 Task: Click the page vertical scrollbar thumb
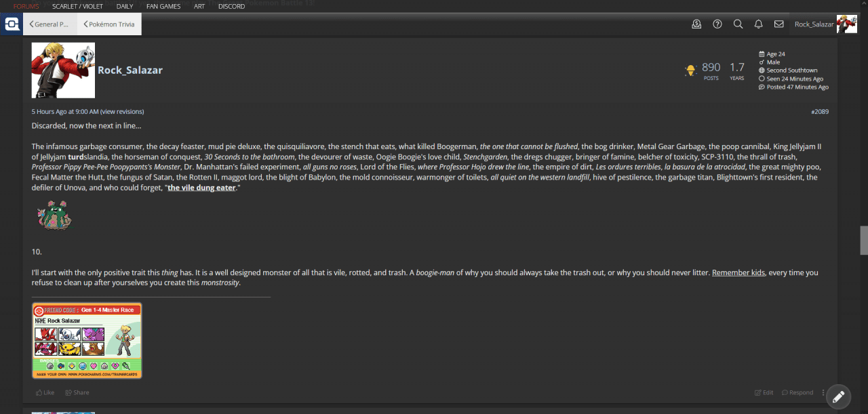click(x=864, y=240)
